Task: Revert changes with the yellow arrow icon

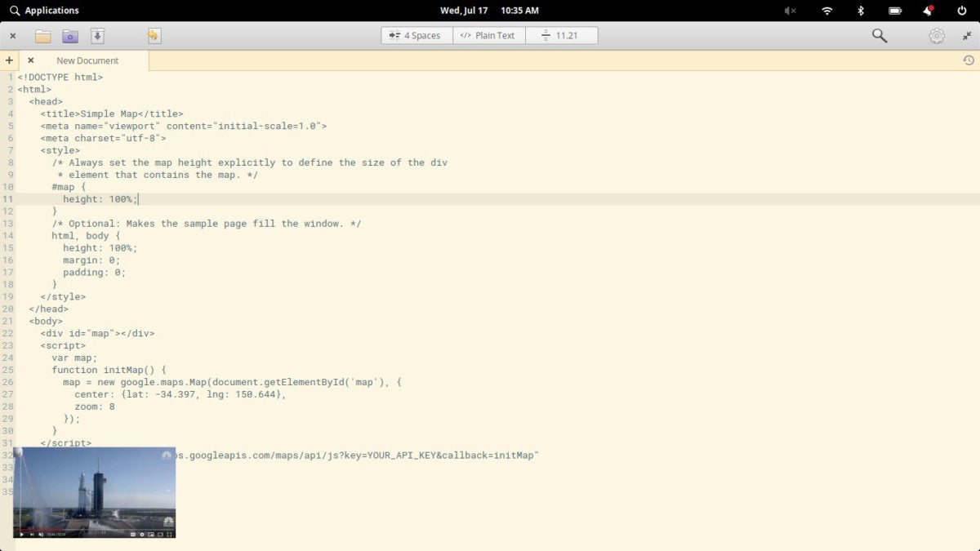Action: pos(154,36)
